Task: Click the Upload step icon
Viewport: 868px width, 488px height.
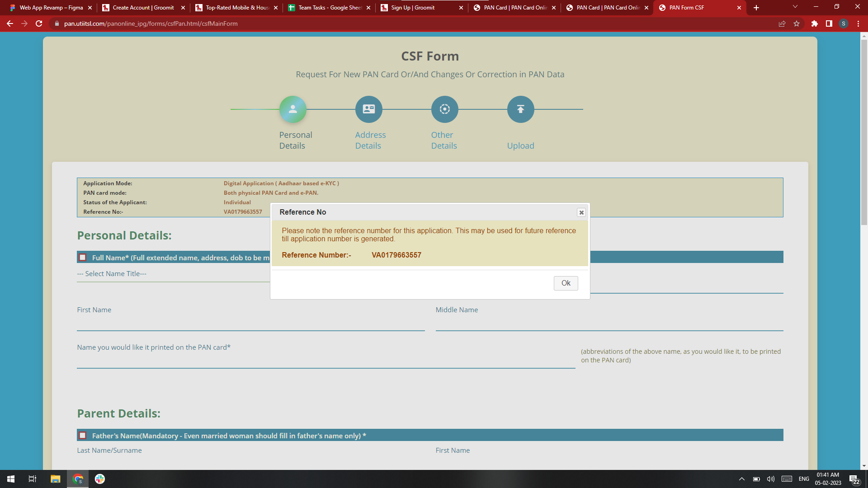Action: click(520, 109)
